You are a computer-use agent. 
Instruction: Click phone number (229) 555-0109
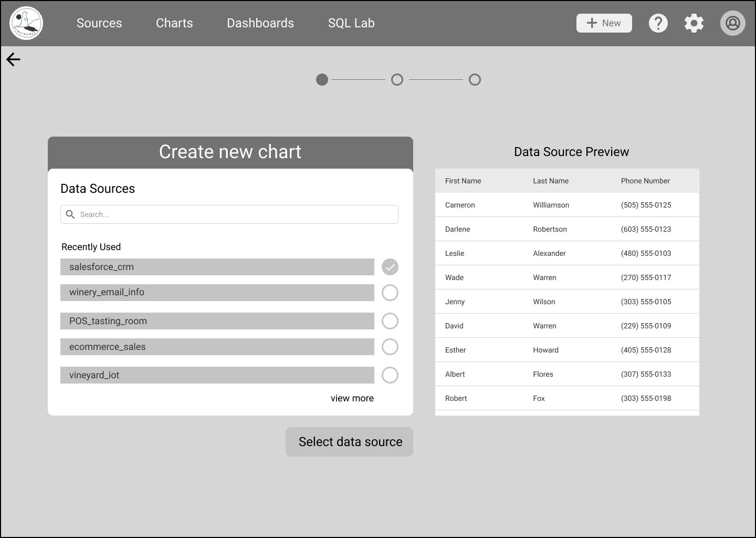(x=646, y=326)
